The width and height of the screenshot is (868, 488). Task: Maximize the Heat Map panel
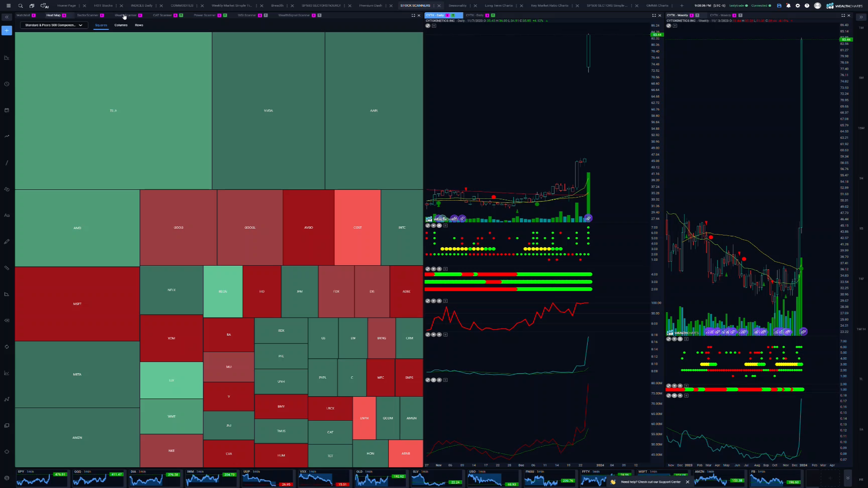click(x=413, y=15)
